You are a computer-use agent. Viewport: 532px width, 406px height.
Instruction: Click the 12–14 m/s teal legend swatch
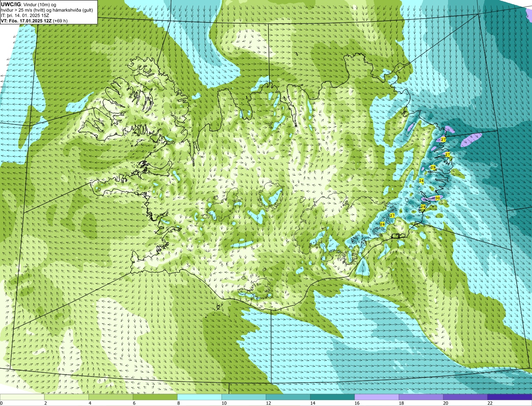click(288, 397)
